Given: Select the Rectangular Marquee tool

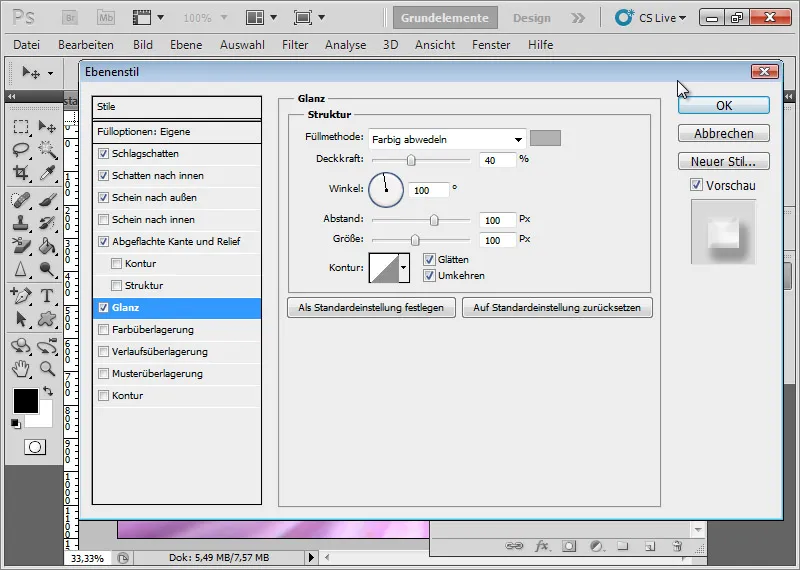Looking at the screenshot, I should click(21, 126).
